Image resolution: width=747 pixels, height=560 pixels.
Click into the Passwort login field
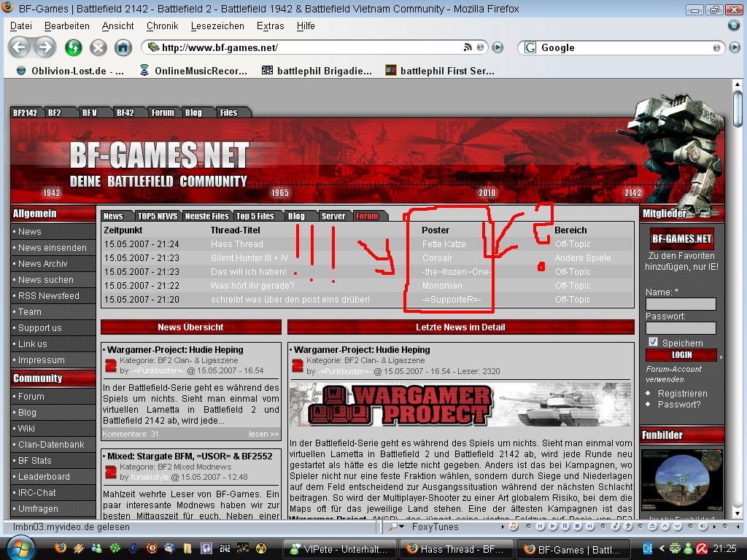[681, 328]
